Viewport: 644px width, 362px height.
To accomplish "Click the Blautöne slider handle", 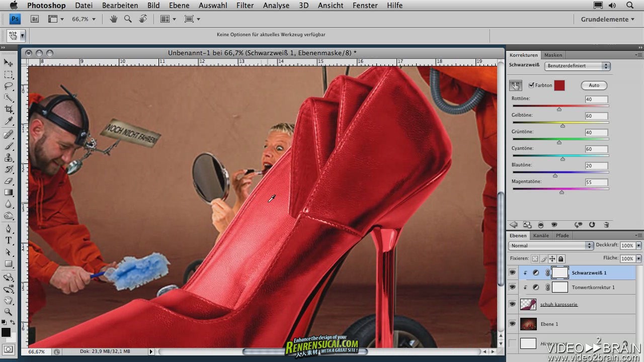I will point(555,175).
